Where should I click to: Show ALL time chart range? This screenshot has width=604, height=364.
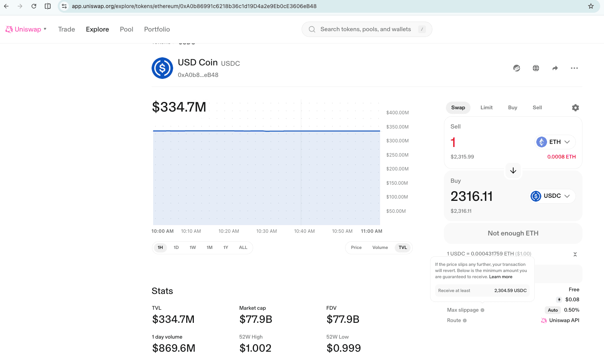coord(243,247)
